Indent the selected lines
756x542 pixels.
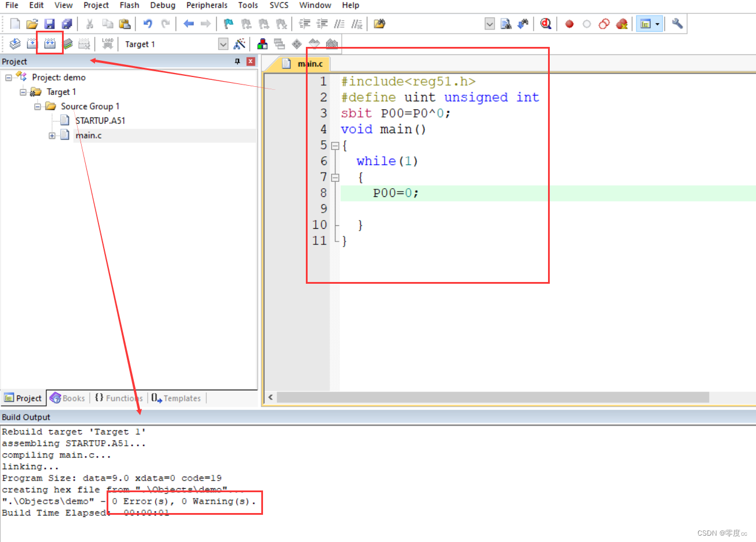(x=305, y=24)
